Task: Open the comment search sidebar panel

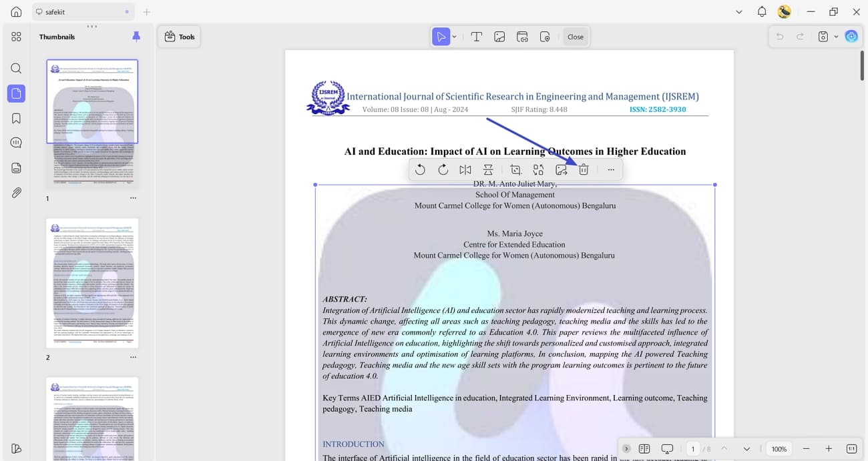Action: (16, 143)
